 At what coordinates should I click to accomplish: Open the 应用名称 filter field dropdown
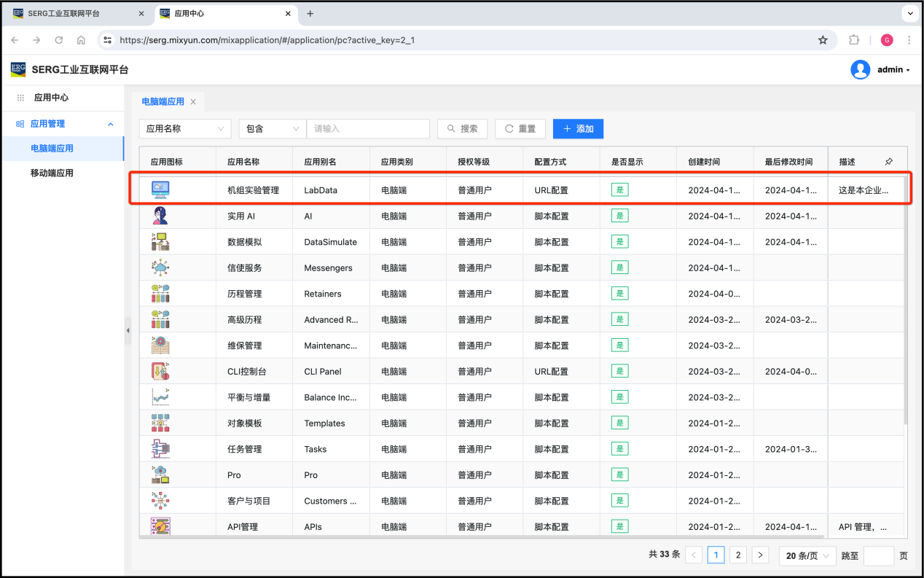(185, 129)
